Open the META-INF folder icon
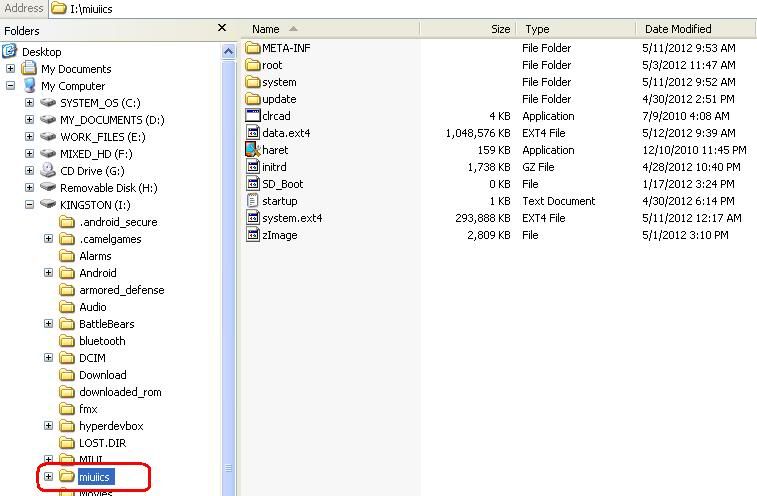 (x=253, y=48)
